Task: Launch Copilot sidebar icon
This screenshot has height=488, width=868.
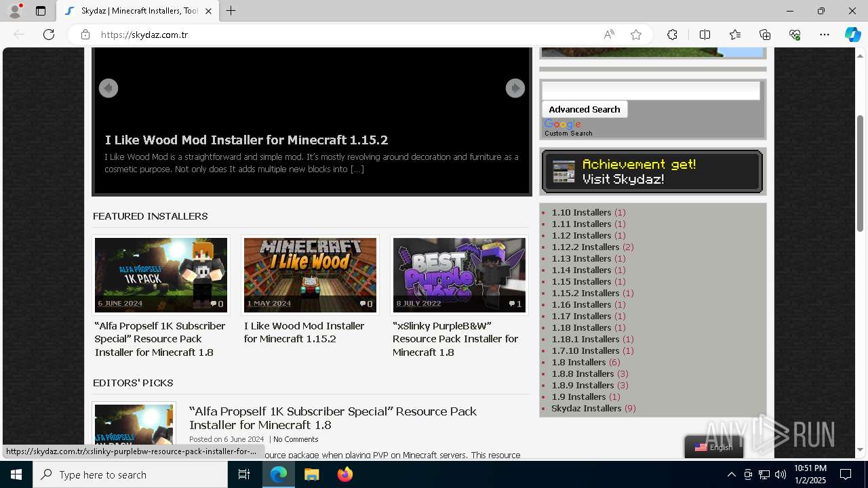Action: point(852,35)
